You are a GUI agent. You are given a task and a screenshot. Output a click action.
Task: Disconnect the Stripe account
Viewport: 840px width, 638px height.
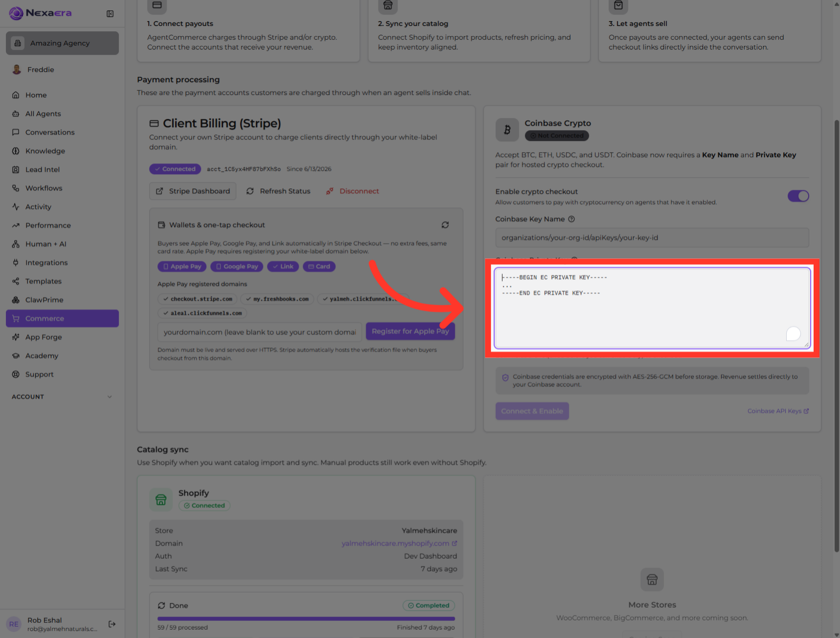coord(353,191)
